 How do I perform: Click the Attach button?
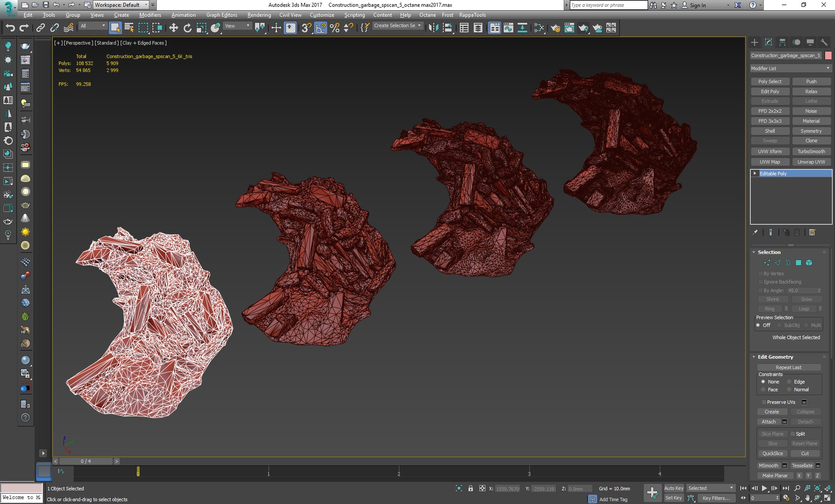768,422
